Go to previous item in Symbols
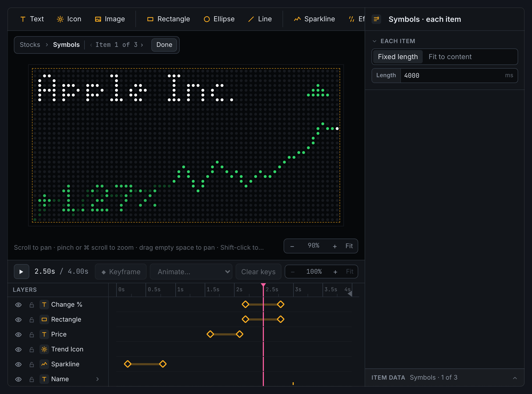Image resolution: width=532 pixels, height=394 pixels. [x=91, y=45]
